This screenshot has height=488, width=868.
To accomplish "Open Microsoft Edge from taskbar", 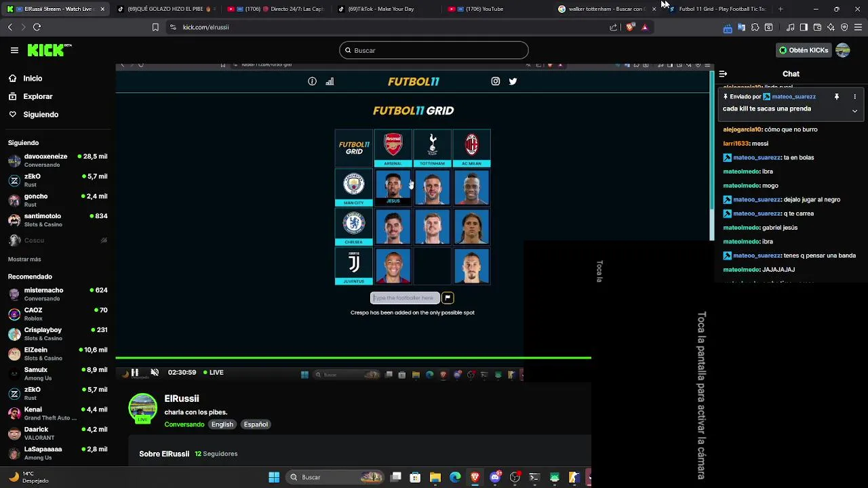I will [455, 477].
